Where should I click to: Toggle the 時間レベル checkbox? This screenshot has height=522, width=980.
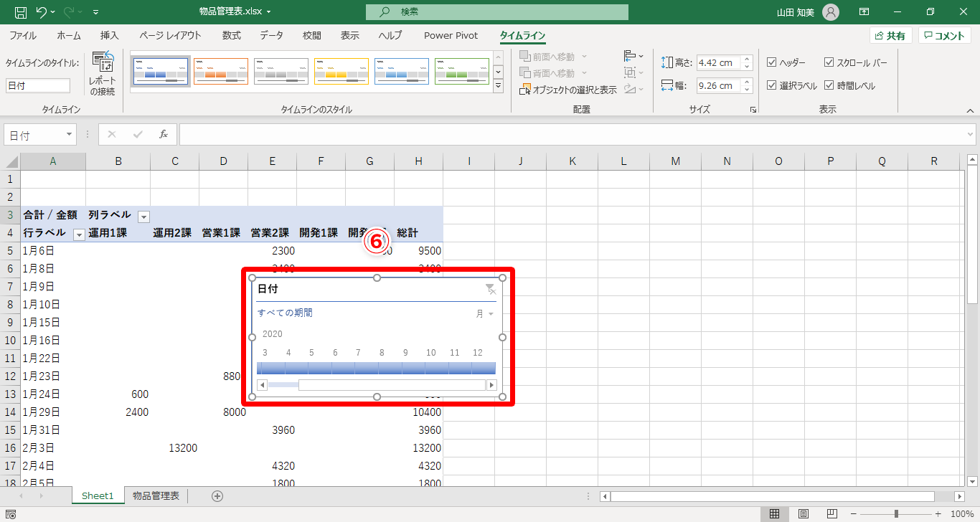tap(829, 85)
